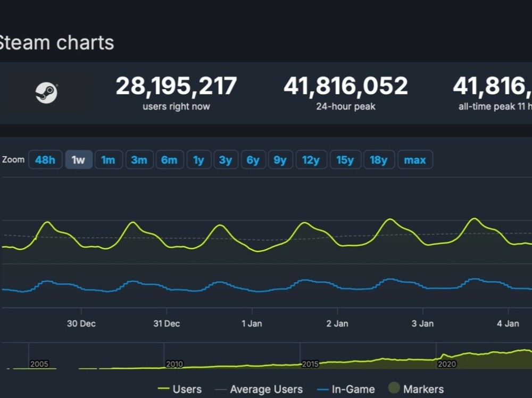The image size is (532, 398).
Task: Show max time range
Action: (x=415, y=160)
